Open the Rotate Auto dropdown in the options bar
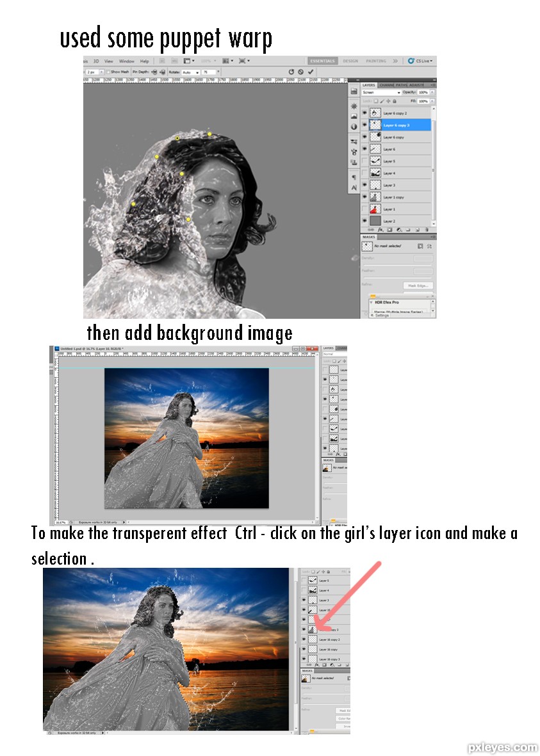 tap(192, 72)
